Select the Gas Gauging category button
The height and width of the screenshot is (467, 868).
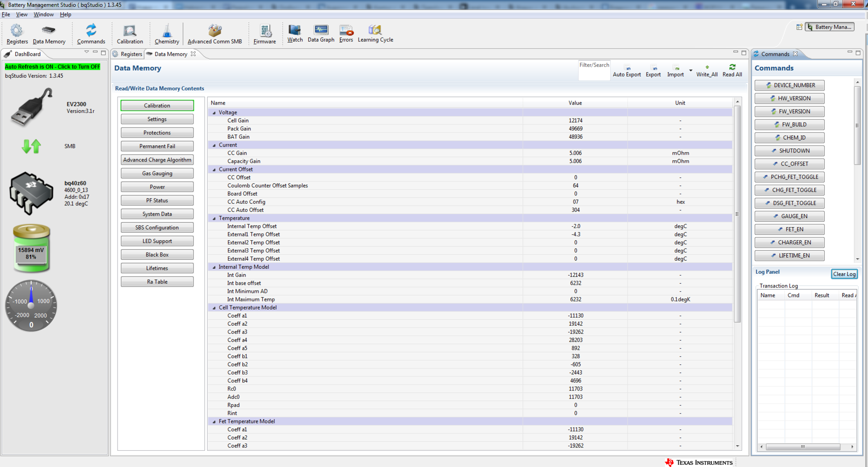click(x=157, y=173)
